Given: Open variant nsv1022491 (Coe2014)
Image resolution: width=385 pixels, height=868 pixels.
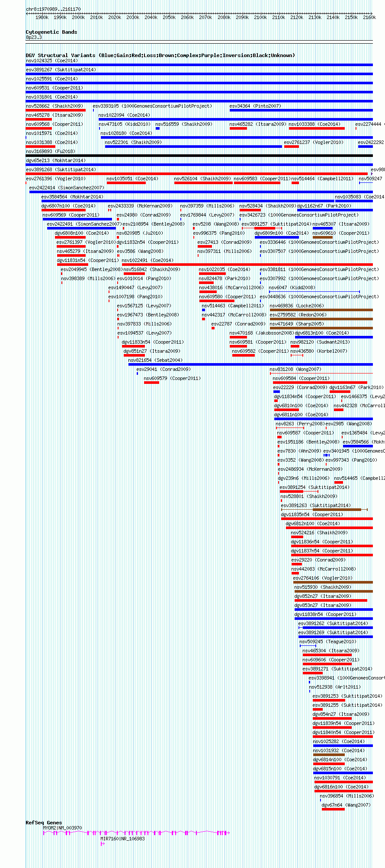Looking at the screenshot, I should (148, 260).
